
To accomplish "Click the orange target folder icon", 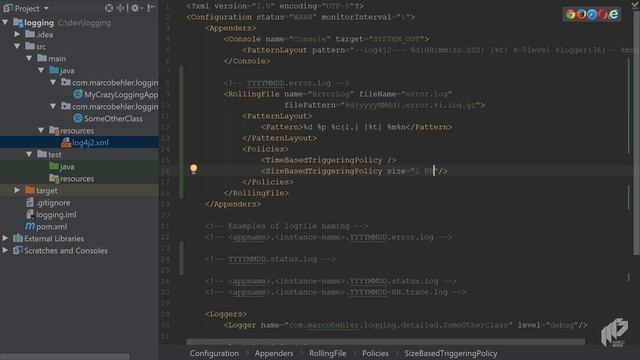I will click(30, 190).
